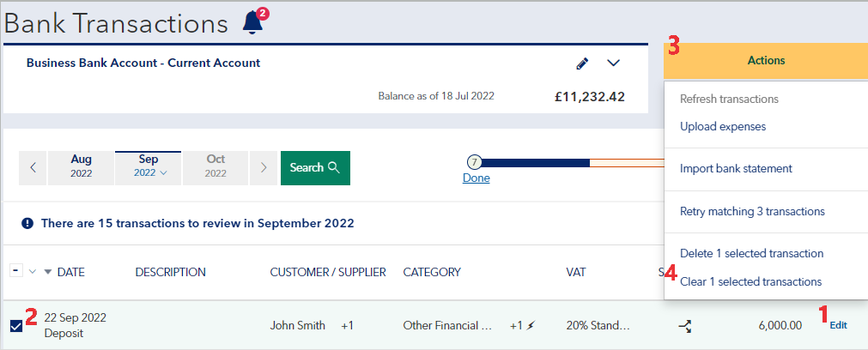This screenshot has height=350, width=868.
Task: Select Clear 1 selected transactions
Action: 750,281
